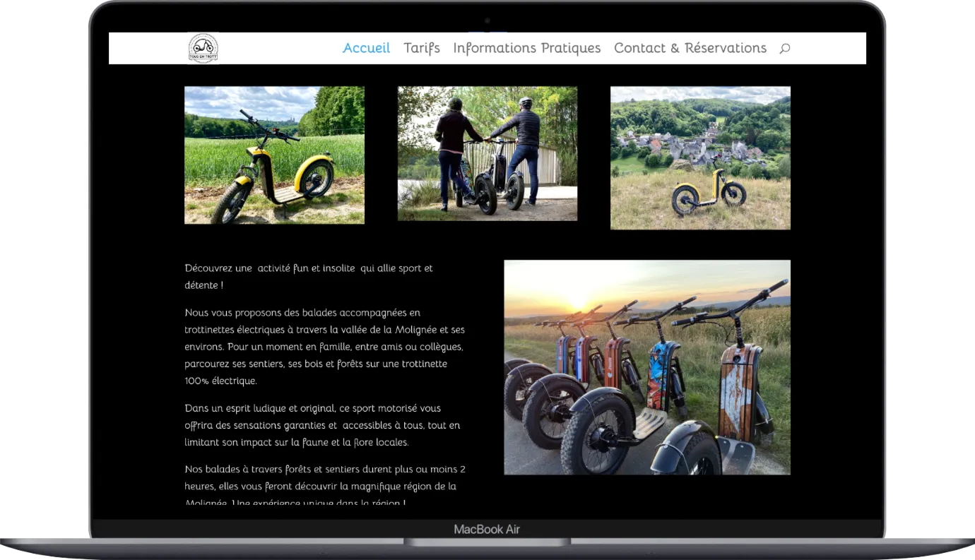
Task: Click the paragraph starting "Nous vous proposons"
Action: [325, 346]
